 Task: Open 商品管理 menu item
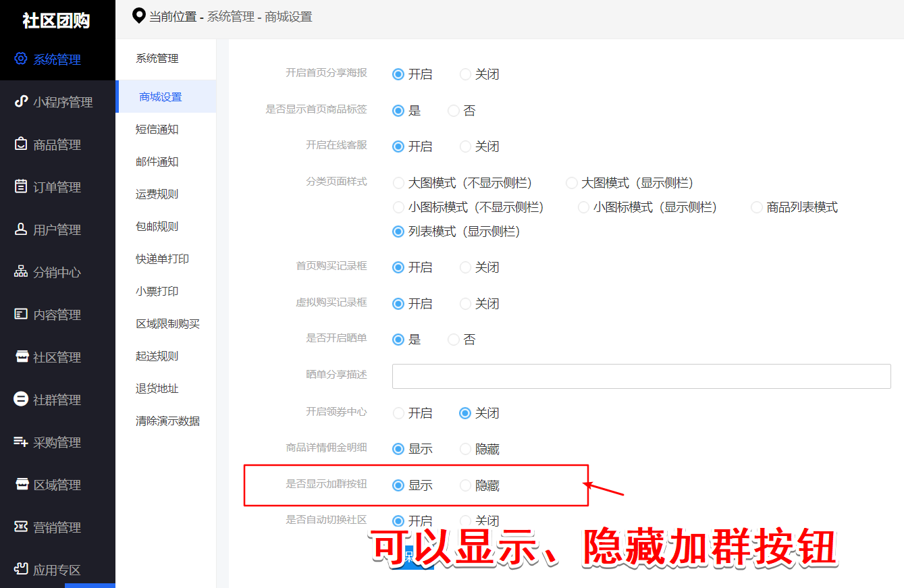(57, 144)
